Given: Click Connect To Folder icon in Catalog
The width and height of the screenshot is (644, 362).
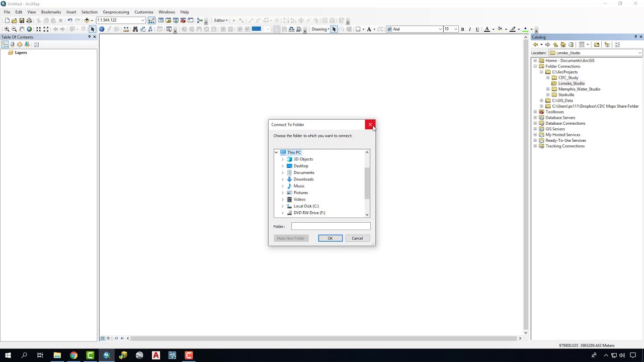Looking at the screenshot, I should click(x=597, y=44).
